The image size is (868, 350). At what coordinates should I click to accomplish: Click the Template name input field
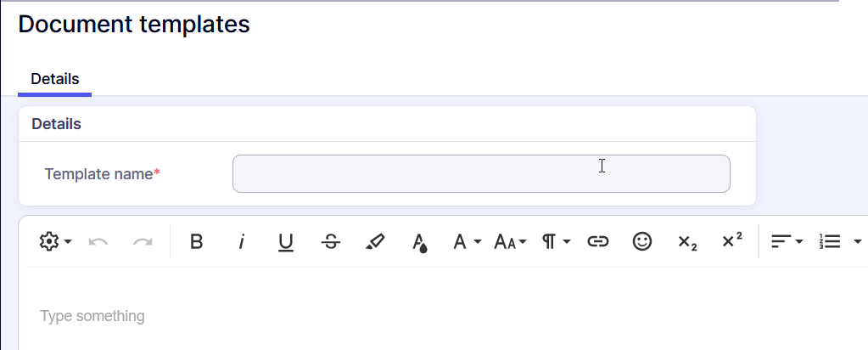(481, 174)
